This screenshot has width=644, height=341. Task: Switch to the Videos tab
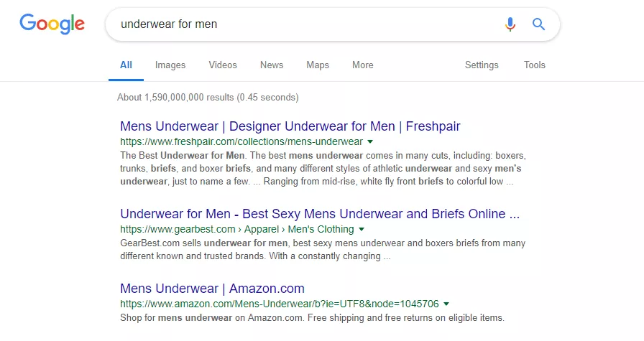coord(223,65)
